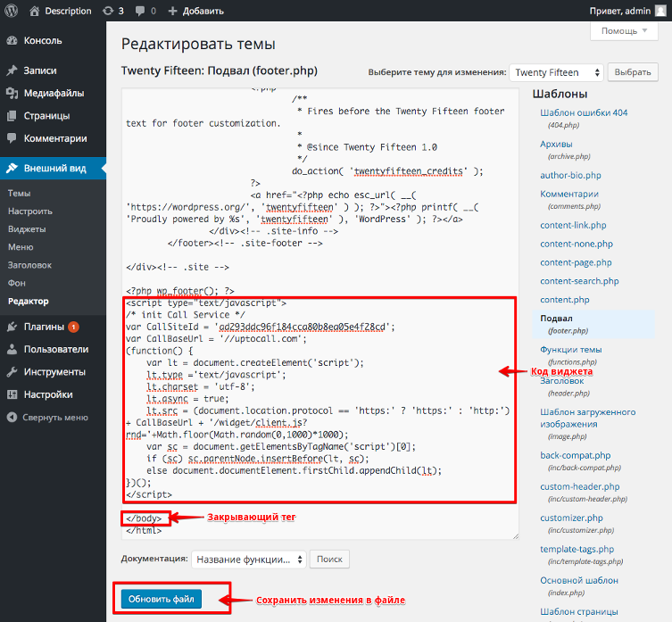Viewport: 672px width, 622px height.
Task: Open author-bio.php template
Action: point(570,175)
